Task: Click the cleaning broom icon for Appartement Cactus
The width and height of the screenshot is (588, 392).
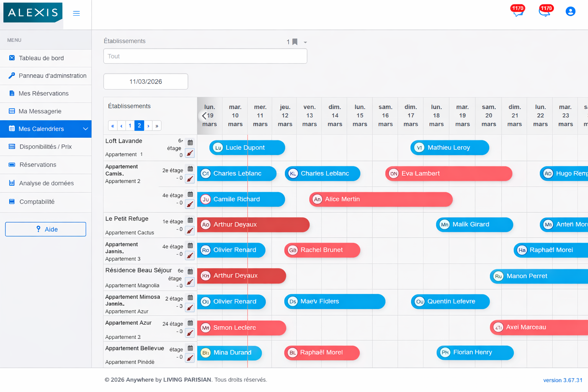Action: click(x=189, y=230)
